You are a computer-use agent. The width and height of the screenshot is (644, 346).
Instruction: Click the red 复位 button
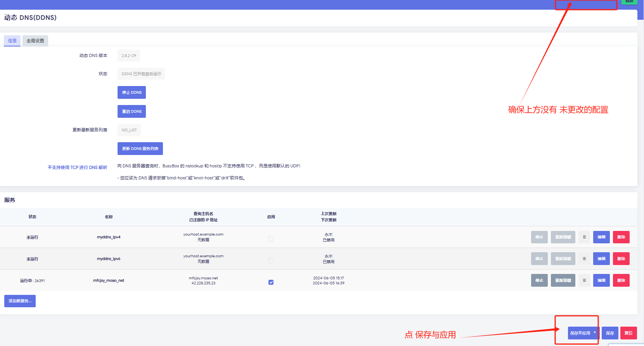pyautogui.click(x=628, y=333)
